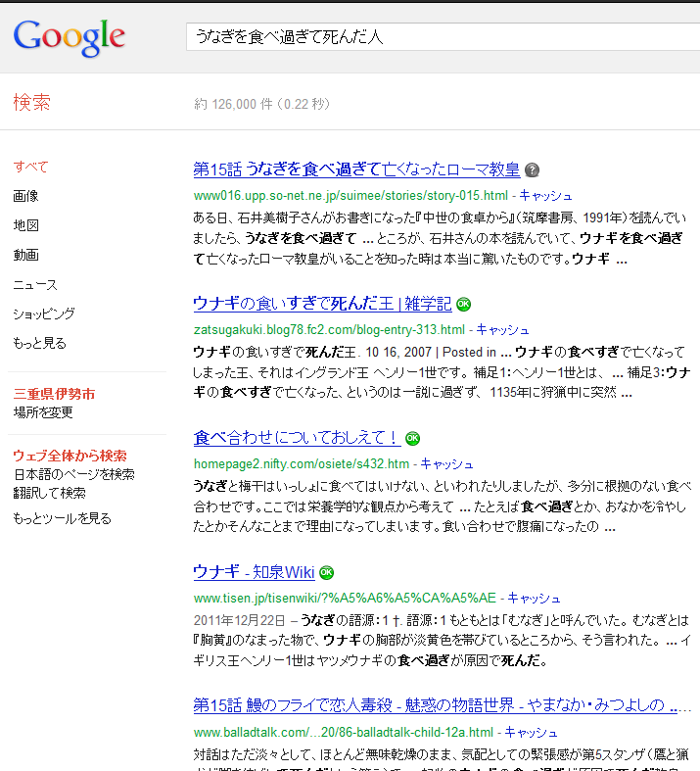The width and height of the screenshot is (700, 771).
Task: Click the zatsugakuki.blog78.fc2.com URL text
Action: 329,330
